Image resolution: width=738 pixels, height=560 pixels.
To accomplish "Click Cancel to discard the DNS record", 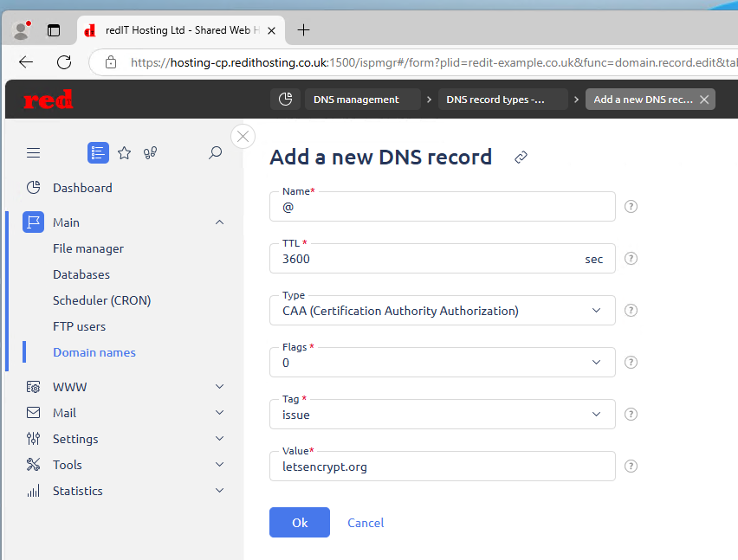I will [x=366, y=522].
